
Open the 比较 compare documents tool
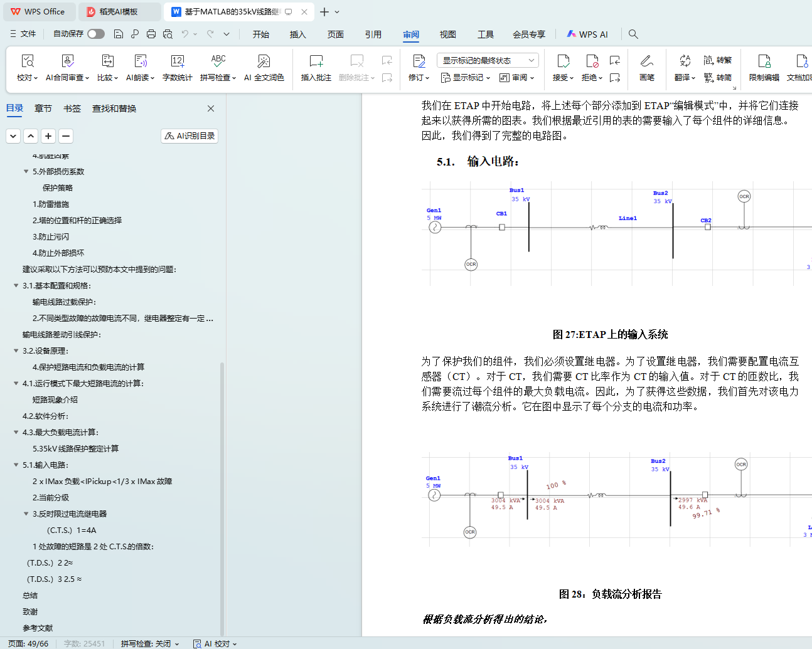(x=107, y=61)
